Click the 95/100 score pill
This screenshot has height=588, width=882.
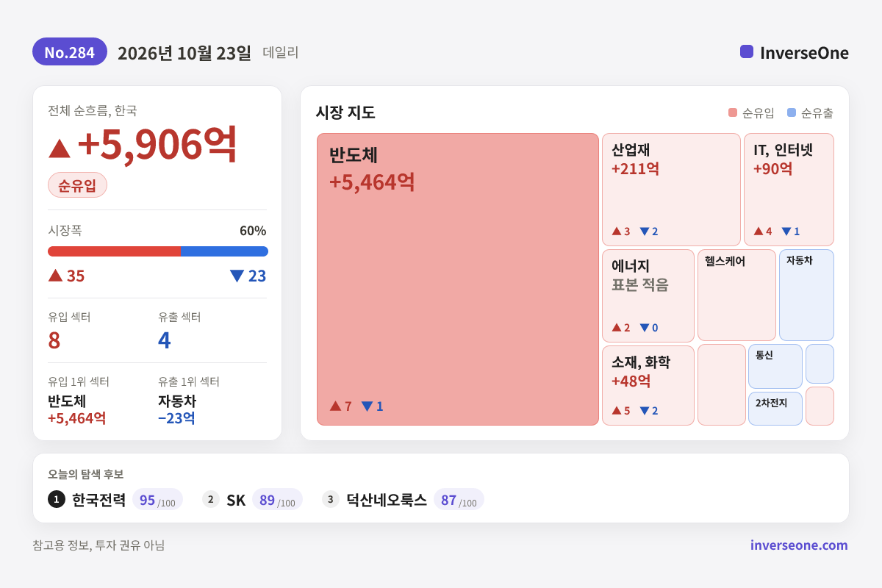pyautogui.click(x=157, y=500)
